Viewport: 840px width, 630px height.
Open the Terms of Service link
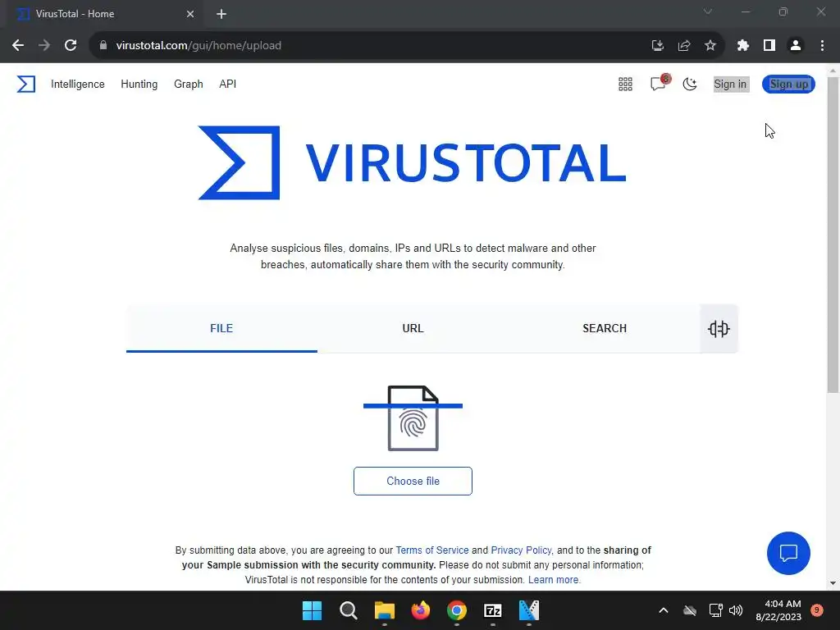tap(431, 550)
